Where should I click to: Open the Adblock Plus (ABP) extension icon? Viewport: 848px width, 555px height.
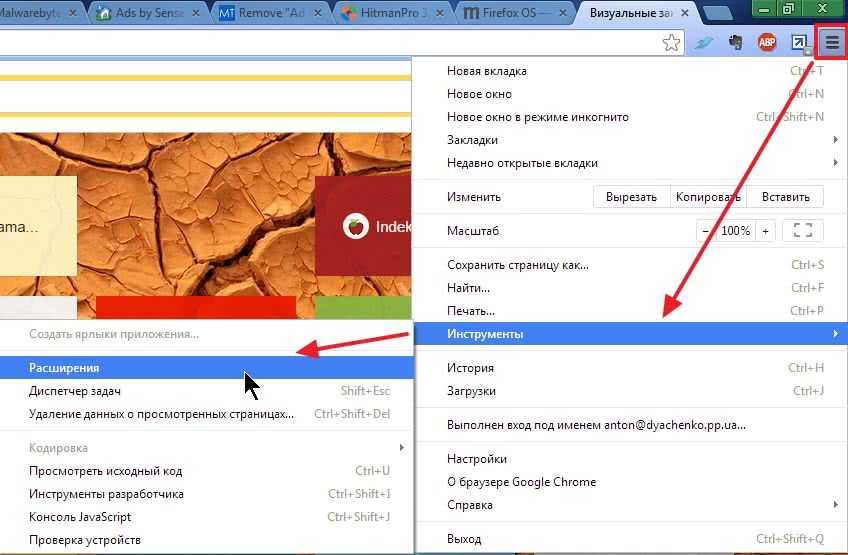(767, 43)
